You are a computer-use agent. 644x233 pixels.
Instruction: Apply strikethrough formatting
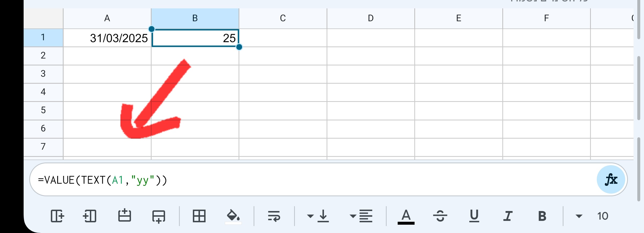440,216
